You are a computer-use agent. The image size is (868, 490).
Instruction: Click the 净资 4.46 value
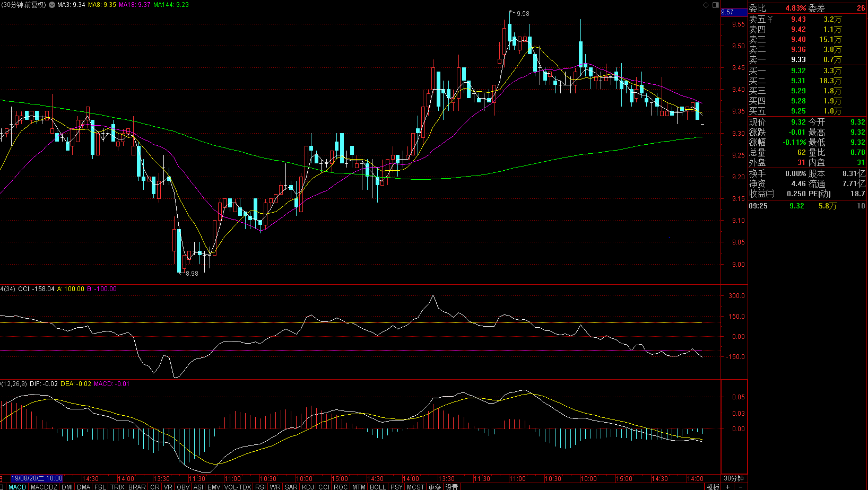click(798, 183)
